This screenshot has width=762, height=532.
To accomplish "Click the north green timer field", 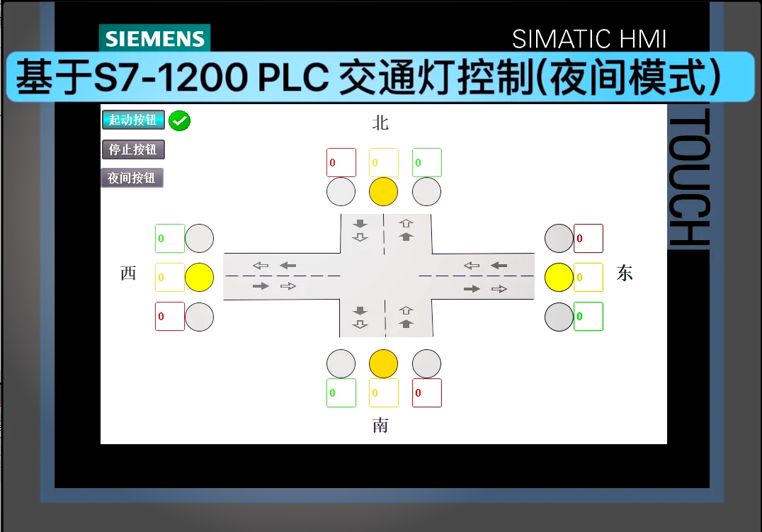I will 427,162.
